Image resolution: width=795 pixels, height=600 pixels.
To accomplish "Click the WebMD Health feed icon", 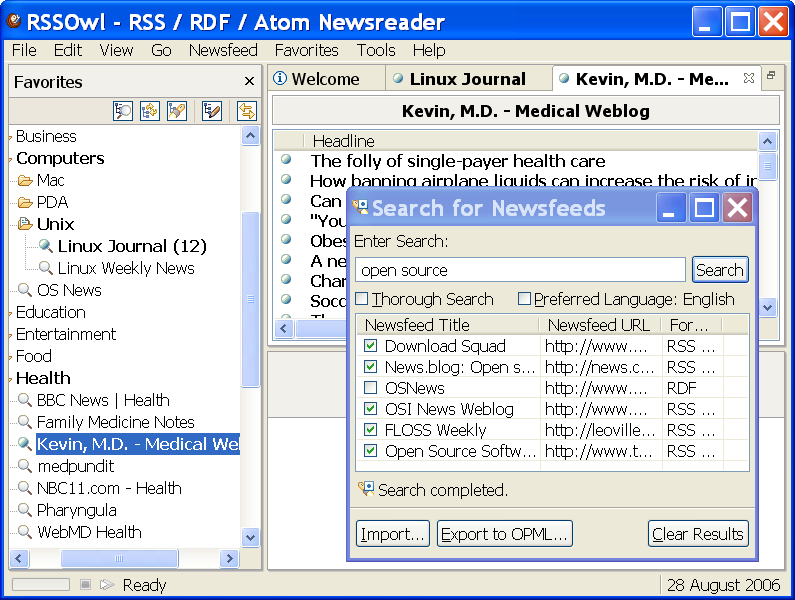I will (25, 532).
